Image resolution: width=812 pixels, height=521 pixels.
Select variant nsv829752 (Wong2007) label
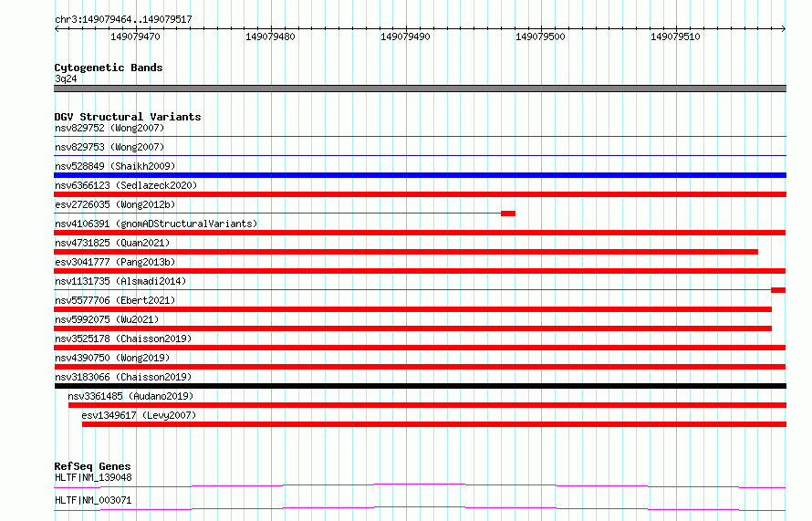coord(109,128)
